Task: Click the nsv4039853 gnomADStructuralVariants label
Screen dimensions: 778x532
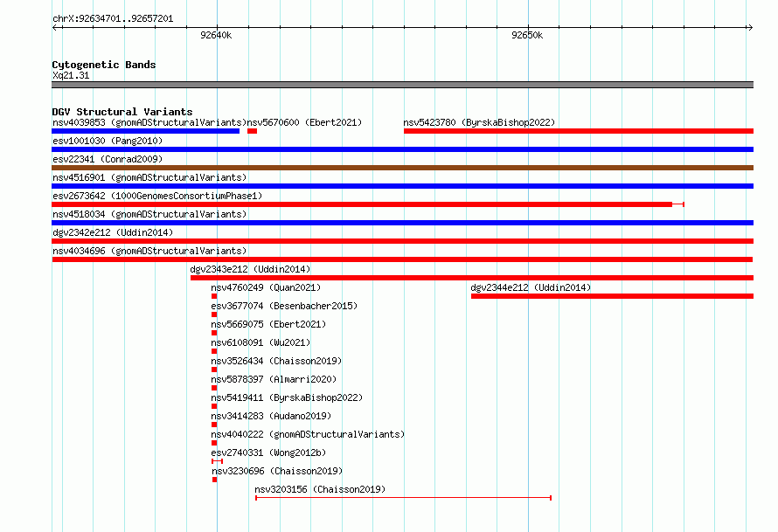Action: tap(149, 122)
